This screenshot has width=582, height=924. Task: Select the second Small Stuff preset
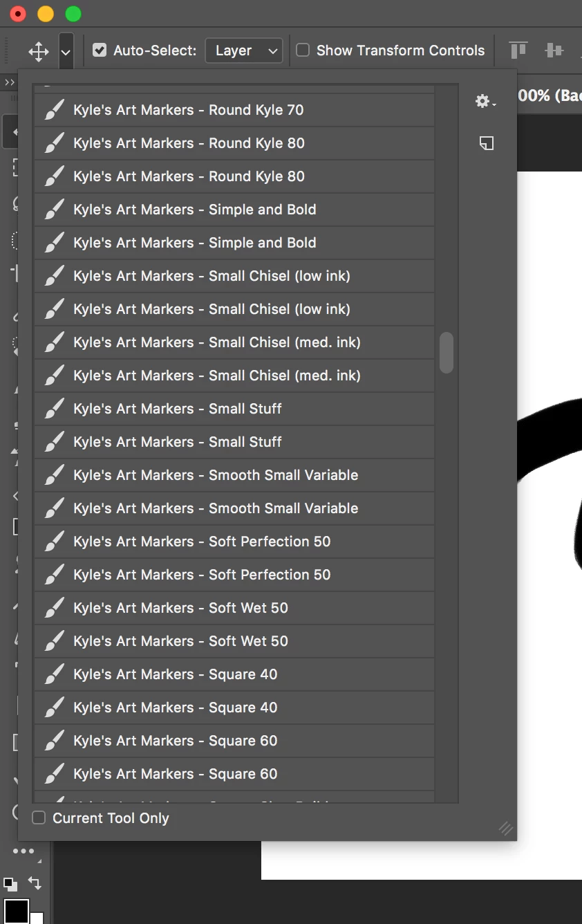click(x=234, y=442)
